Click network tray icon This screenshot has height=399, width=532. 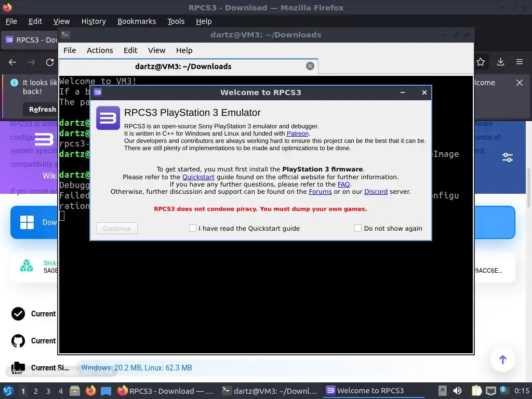[x=490, y=391]
